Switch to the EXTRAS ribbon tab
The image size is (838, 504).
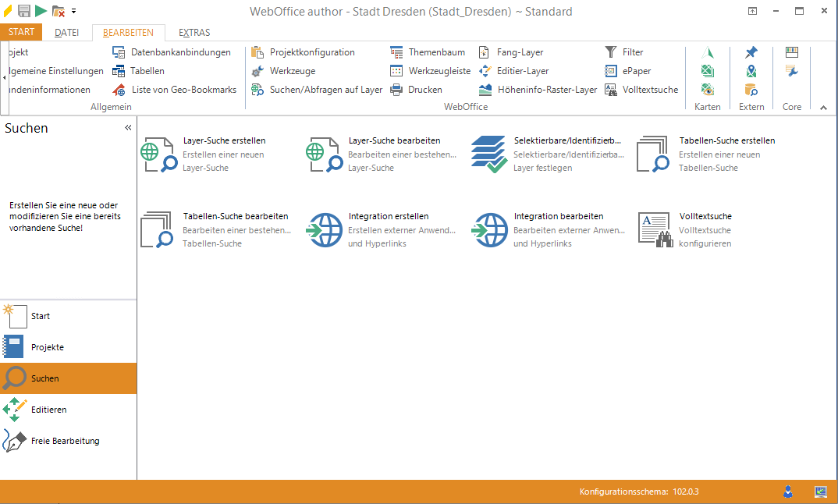click(194, 33)
